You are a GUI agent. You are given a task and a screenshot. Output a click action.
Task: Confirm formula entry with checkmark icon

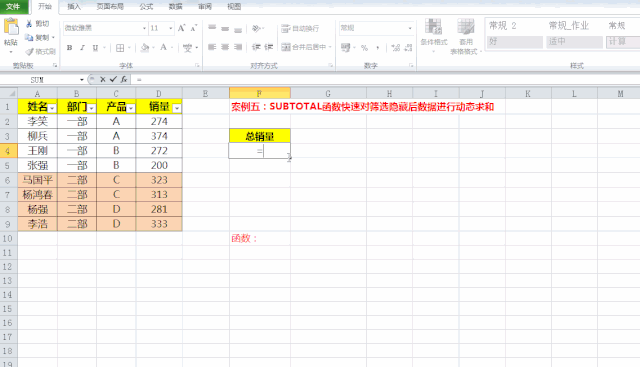(113, 79)
